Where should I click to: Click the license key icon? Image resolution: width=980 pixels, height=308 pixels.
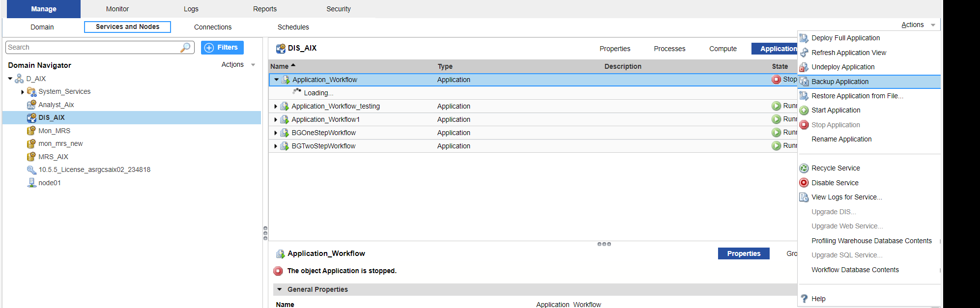31,170
